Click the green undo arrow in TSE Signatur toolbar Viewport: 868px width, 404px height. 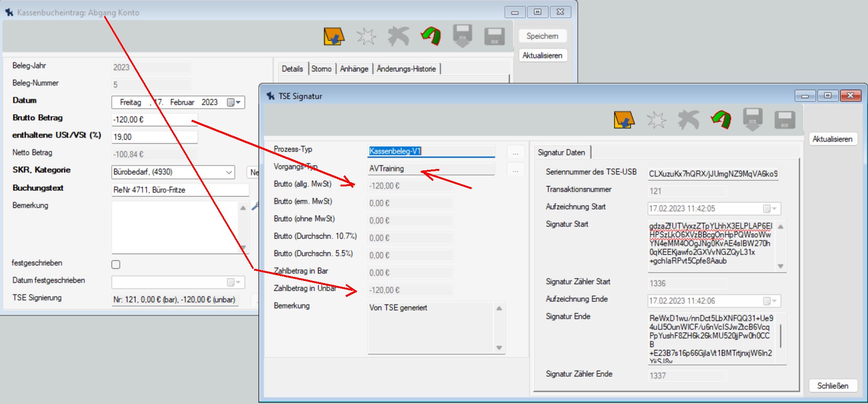pos(721,120)
